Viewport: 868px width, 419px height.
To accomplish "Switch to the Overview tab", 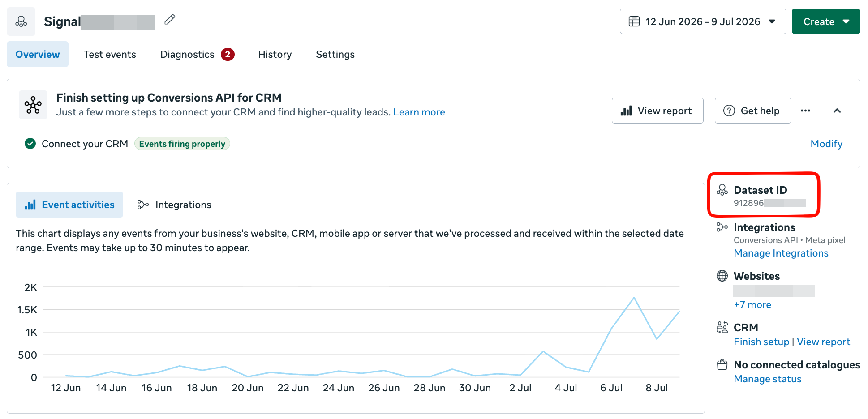I will click(38, 54).
